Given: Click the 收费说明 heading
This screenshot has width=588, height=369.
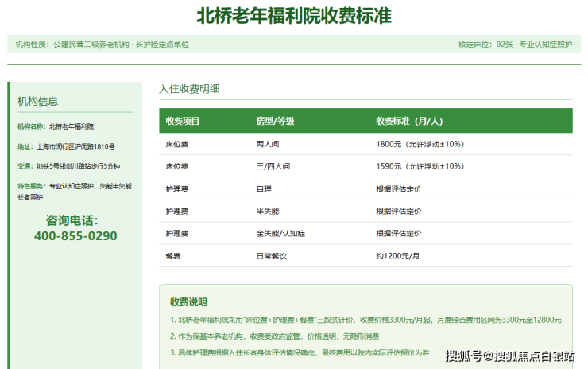Looking at the screenshot, I should coord(188,302).
